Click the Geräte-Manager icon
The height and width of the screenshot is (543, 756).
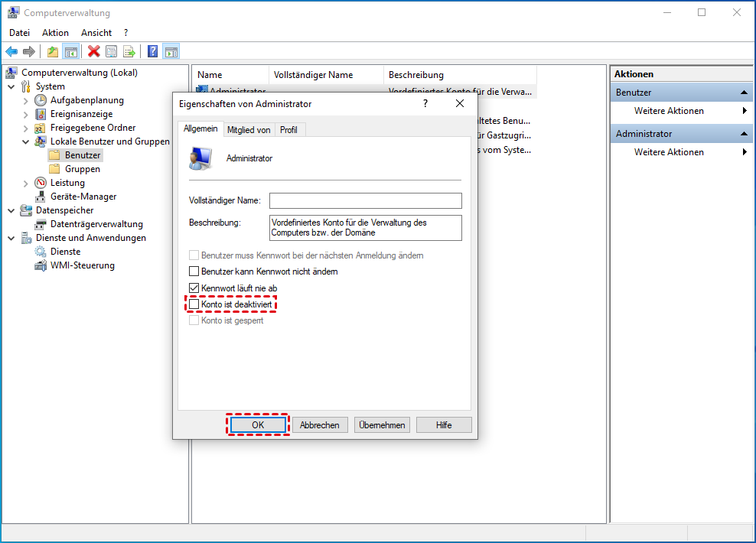[x=41, y=197]
